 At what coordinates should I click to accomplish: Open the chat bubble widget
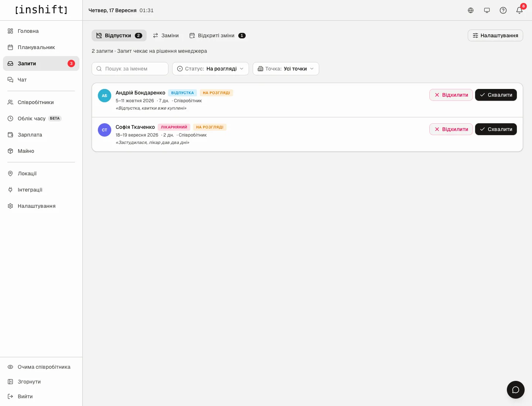[516, 390]
